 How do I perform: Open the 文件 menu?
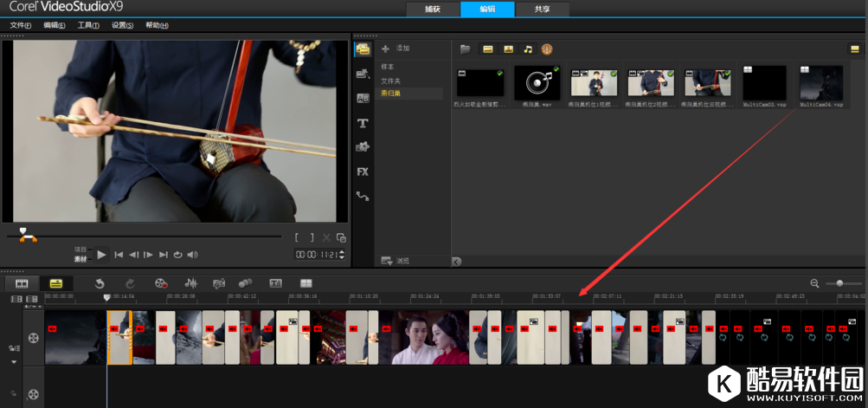[20, 25]
